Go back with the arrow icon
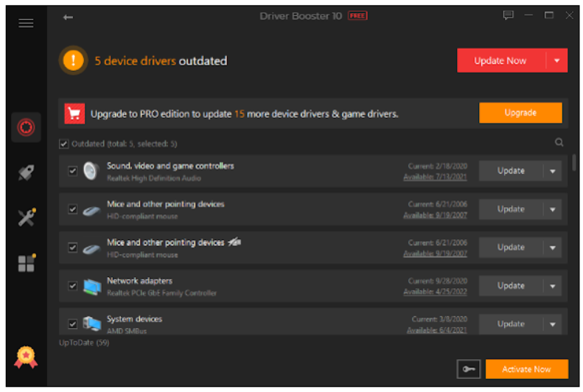The height and width of the screenshot is (392, 583). pos(68,17)
